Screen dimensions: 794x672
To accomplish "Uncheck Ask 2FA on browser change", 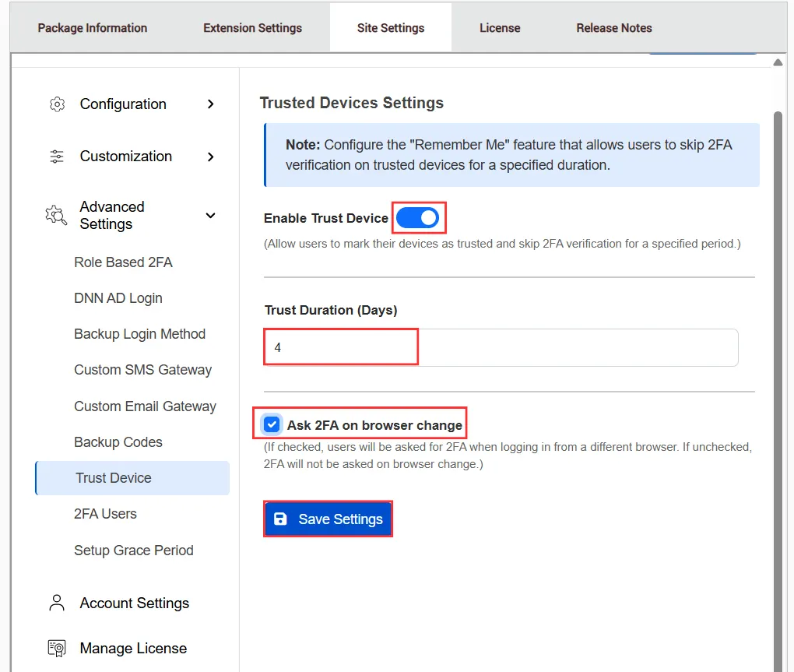I will click(x=272, y=425).
